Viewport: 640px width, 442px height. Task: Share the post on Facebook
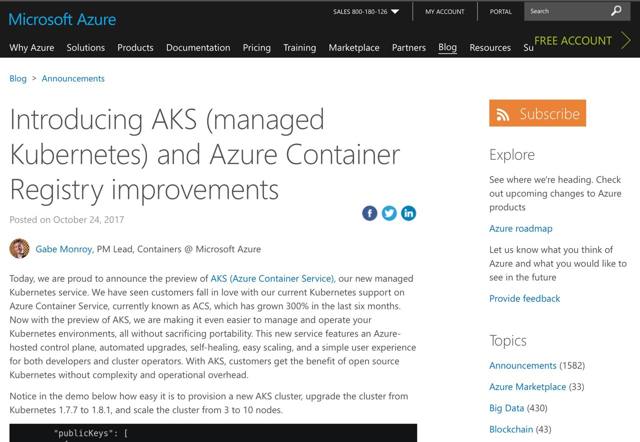tap(370, 213)
